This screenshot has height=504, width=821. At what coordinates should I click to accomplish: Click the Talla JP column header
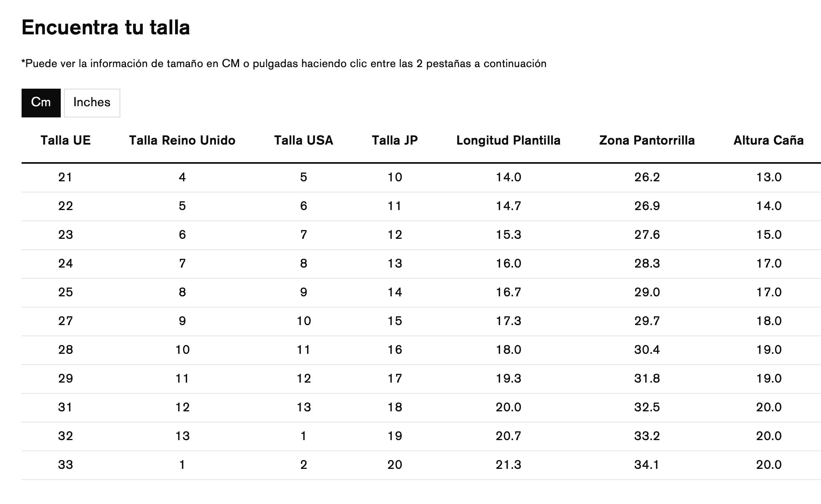click(395, 141)
